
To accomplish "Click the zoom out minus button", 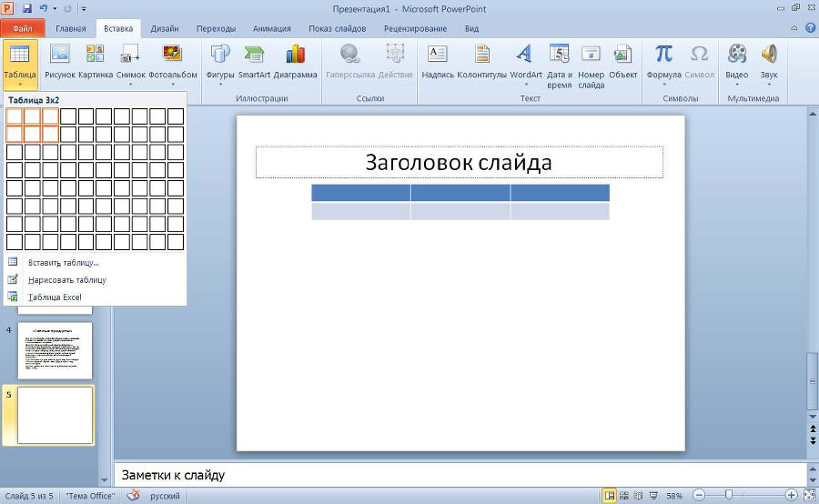I will [x=699, y=495].
